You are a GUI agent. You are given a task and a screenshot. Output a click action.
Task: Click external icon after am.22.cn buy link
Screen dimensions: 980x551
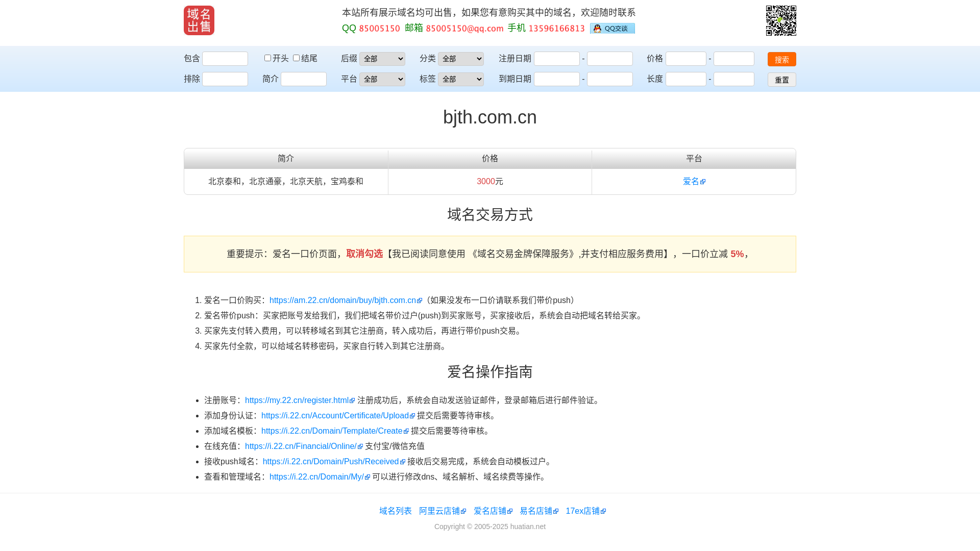point(420,301)
